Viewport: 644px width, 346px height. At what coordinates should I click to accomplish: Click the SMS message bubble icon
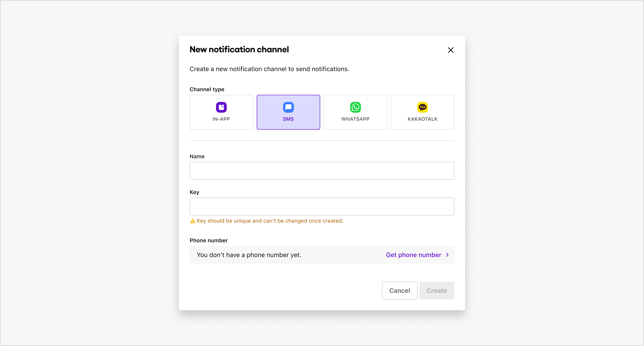pyautogui.click(x=288, y=107)
